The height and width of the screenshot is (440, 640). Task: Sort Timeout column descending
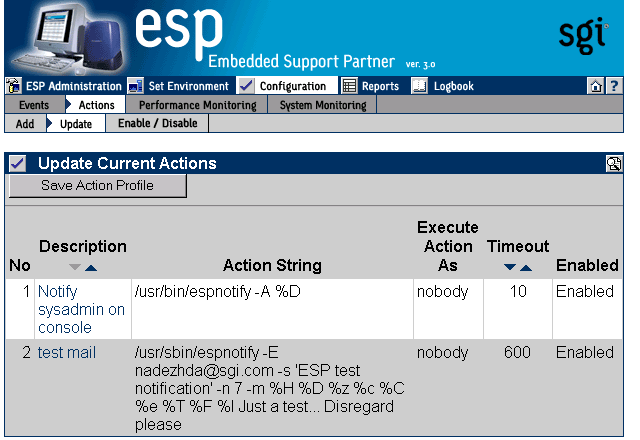click(x=510, y=267)
